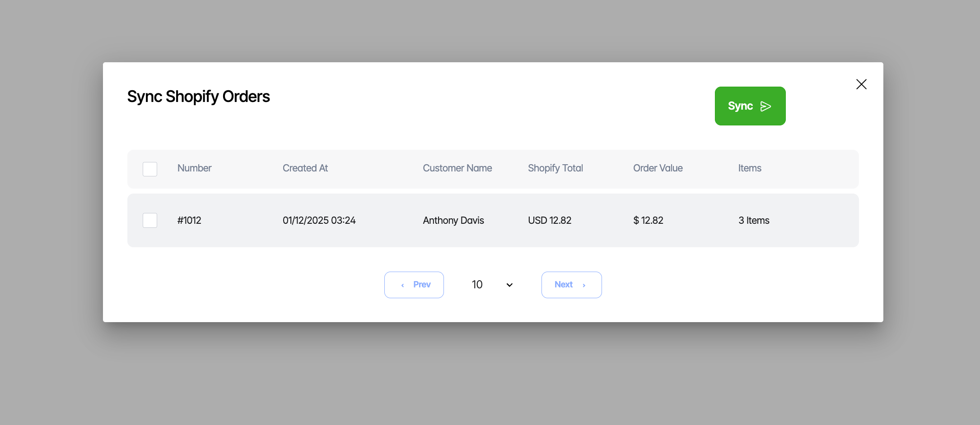Click the 3 Items cell

(754, 221)
